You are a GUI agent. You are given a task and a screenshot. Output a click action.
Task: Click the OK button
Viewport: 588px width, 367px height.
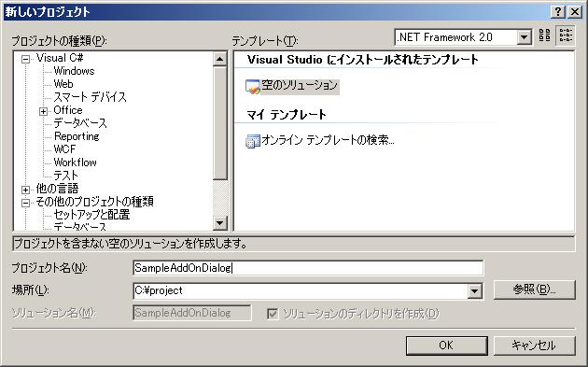(447, 346)
